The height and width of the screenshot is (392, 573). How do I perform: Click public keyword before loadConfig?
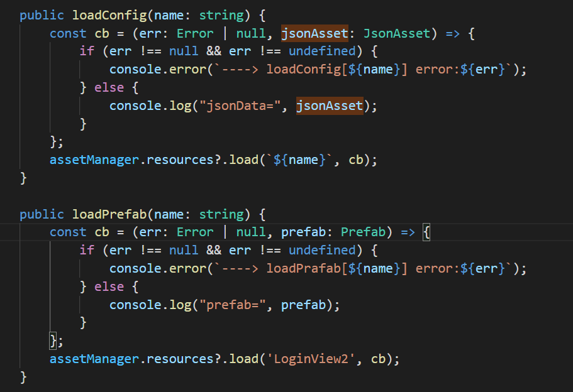pyautogui.click(x=42, y=15)
